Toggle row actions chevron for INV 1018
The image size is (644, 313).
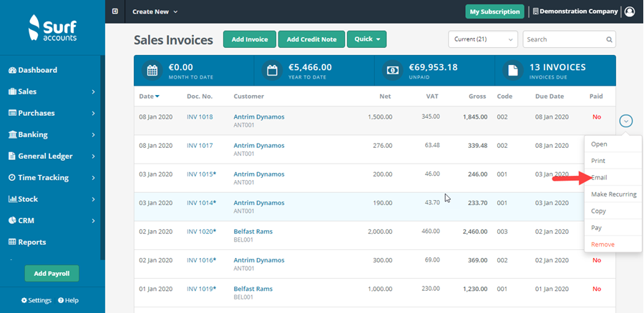(626, 121)
